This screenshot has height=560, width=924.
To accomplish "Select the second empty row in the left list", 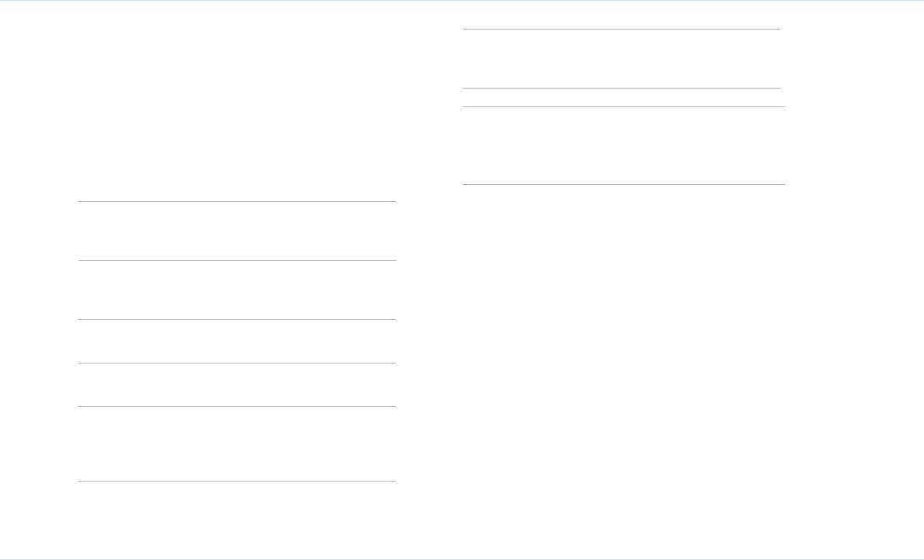I will 237,290.
